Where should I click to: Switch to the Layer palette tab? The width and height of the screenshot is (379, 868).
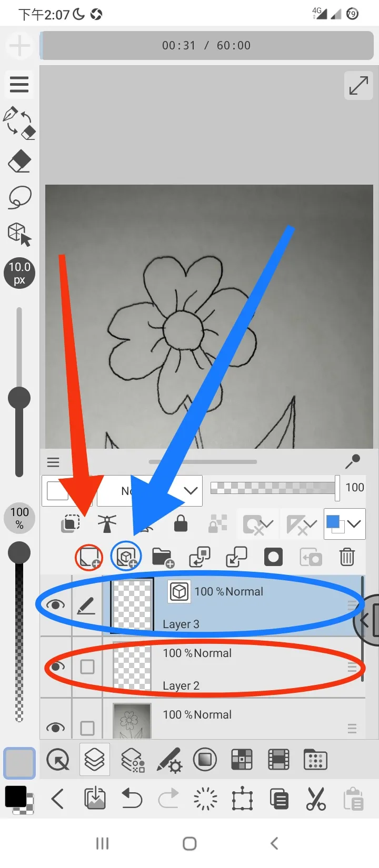coord(95,760)
